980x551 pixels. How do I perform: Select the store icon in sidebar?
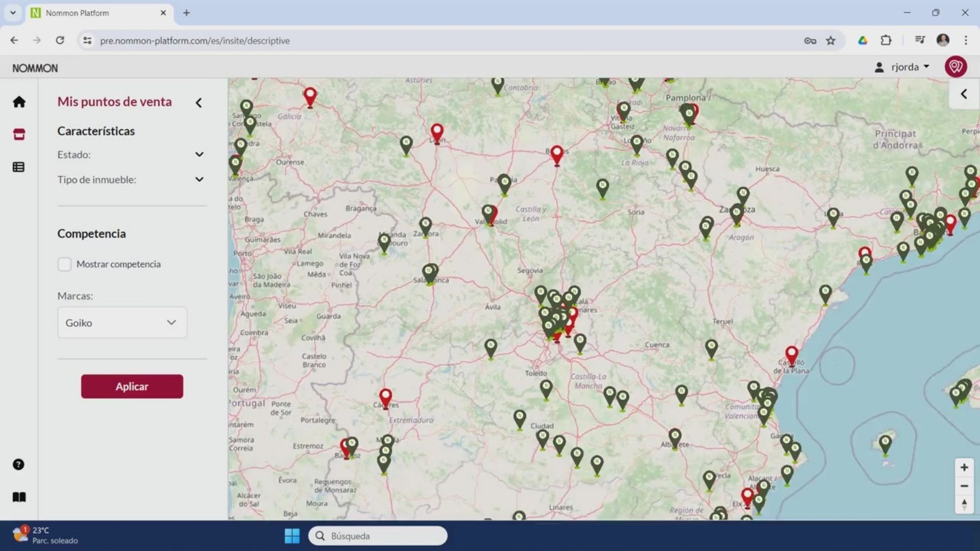[19, 135]
